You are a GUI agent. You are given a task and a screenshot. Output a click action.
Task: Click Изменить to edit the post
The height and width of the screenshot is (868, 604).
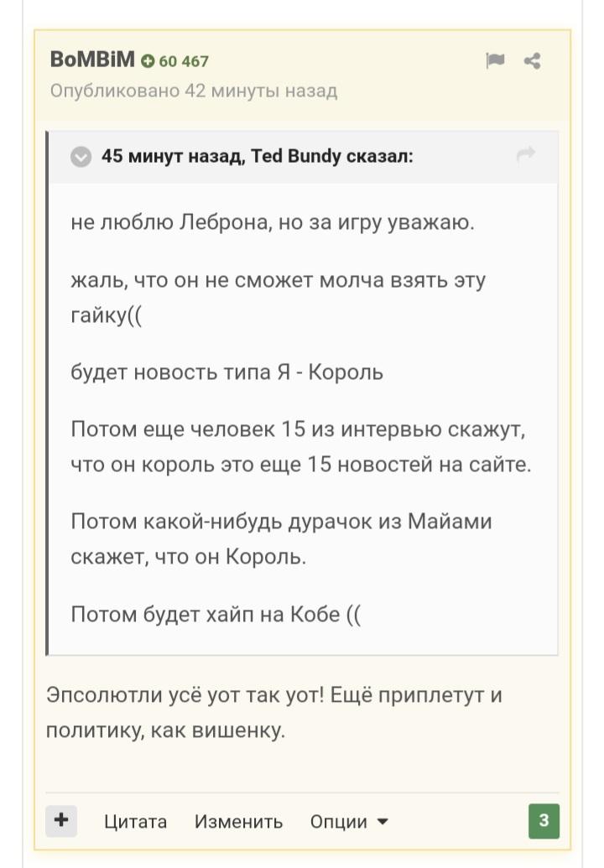click(238, 822)
